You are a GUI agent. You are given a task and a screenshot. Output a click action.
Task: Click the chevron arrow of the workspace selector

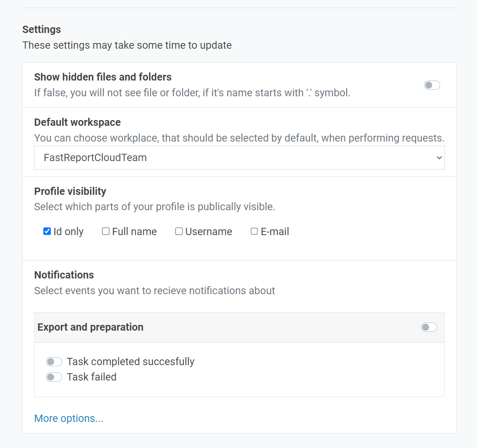(x=439, y=158)
